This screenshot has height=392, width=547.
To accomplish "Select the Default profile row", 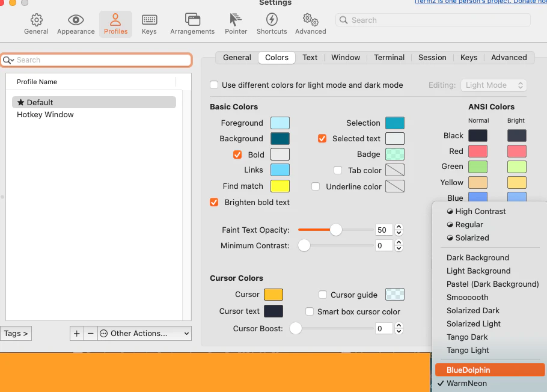I will [94, 102].
